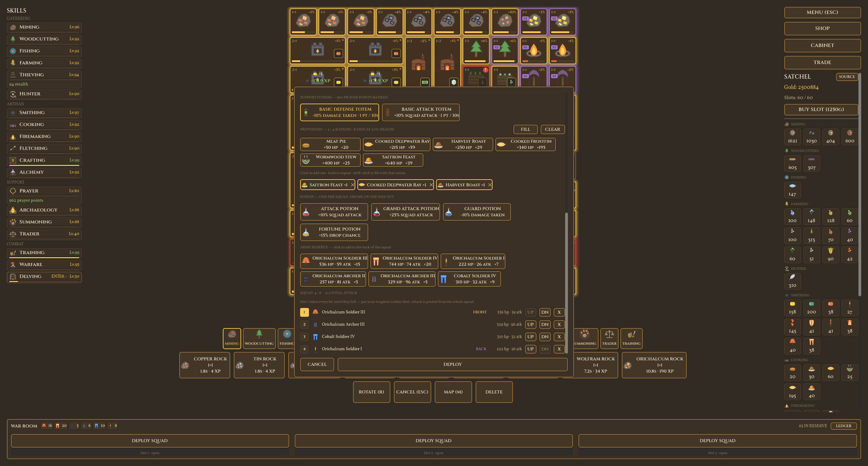Click the Copper Rock build card
Image resolution: width=868 pixels, height=466 pixels.
pos(205,365)
